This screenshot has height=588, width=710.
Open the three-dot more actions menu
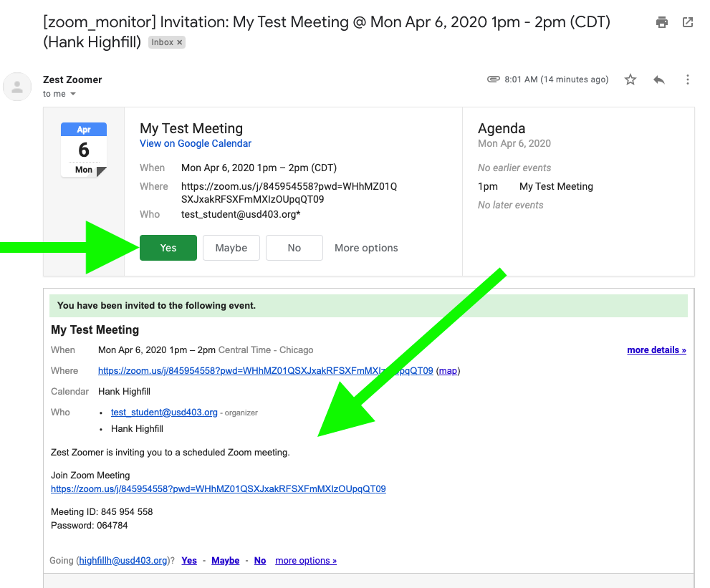687,79
